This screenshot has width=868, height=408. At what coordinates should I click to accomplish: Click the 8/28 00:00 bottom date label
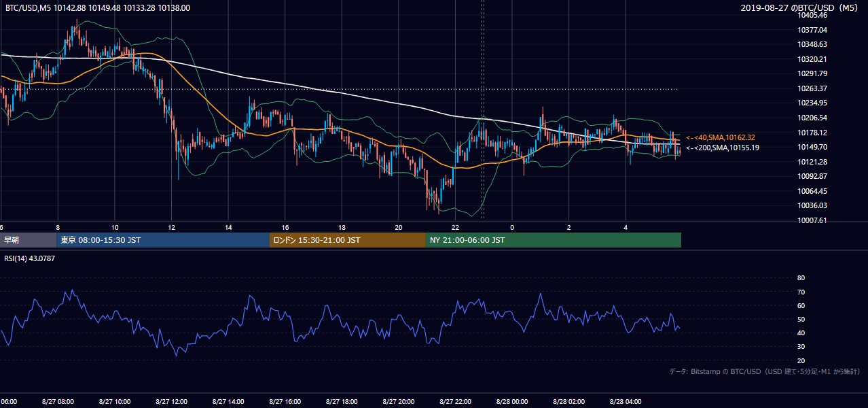pyautogui.click(x=513, y=402)
